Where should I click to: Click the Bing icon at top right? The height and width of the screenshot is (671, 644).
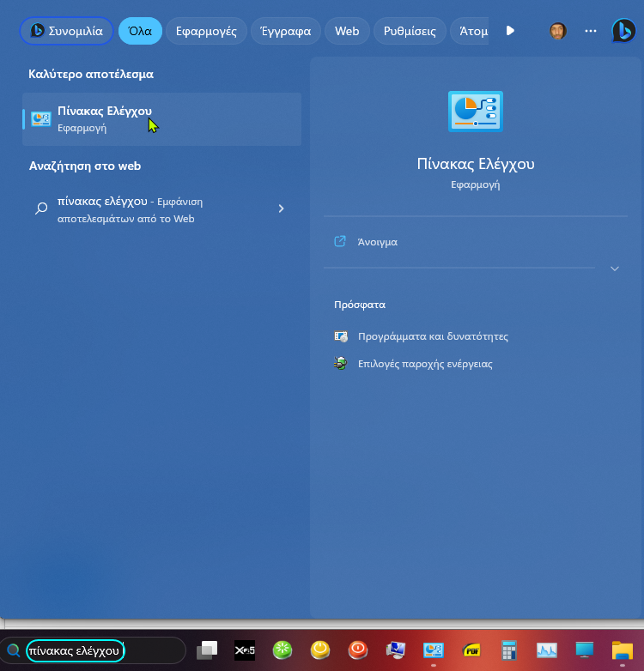coord(623,31)
